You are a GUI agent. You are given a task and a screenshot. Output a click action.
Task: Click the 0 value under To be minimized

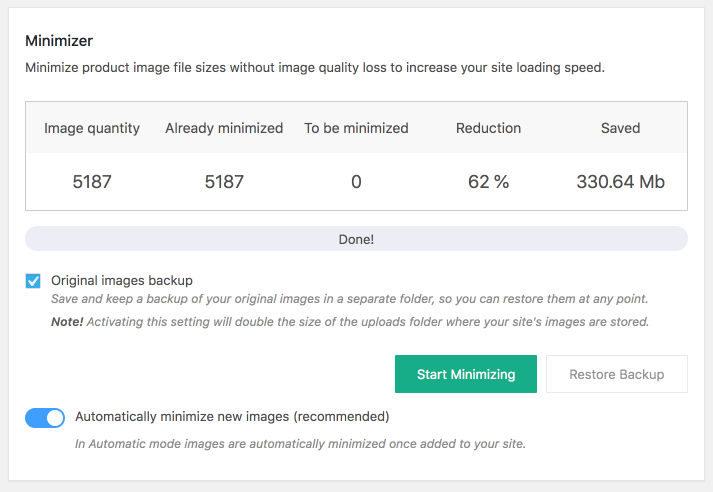click(356, 182)
